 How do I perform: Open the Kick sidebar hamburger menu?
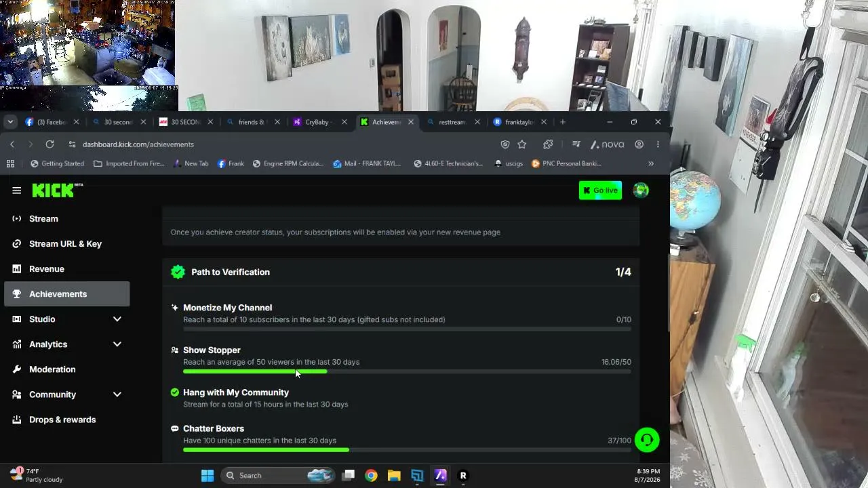tap(16, 190)
